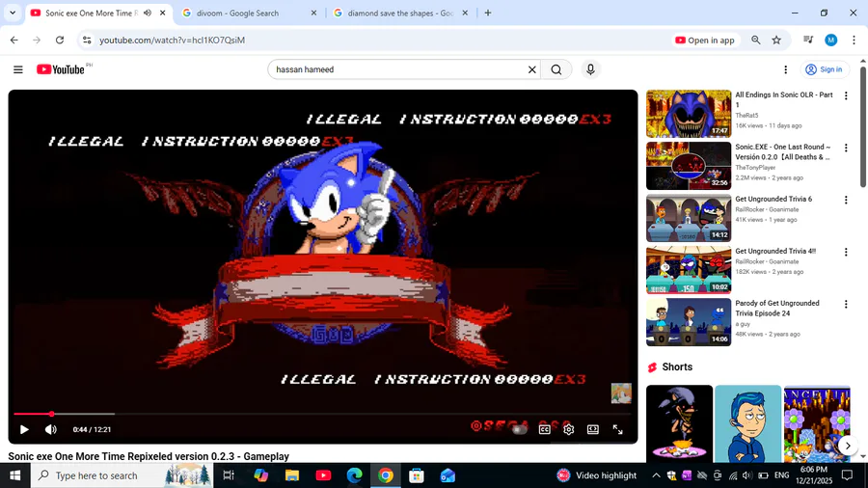
Task: Open the Short with the blue-haired boy
Action: [x=747, y=423]
